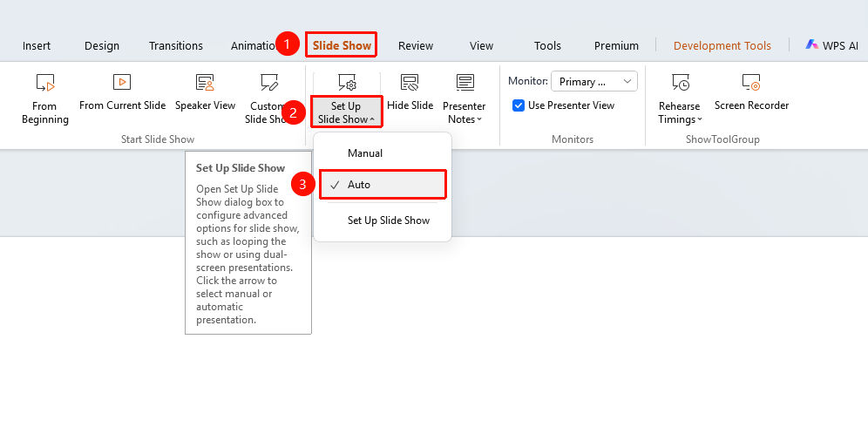Image resolution: width=868 pixels, height=434 pixels.
Task: Click the WPS AI label
Action: (840, 46)
